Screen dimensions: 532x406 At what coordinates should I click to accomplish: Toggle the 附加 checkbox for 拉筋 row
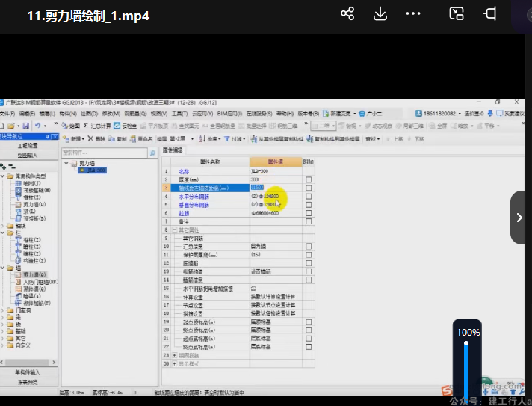(x=309, y=213)
